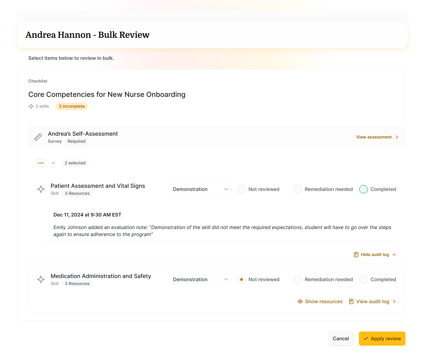Open Demonstration dropdown for Patient Assessment and Vital Signs
This screenshot has height=363, width=425.
click(x=200, y=189)
